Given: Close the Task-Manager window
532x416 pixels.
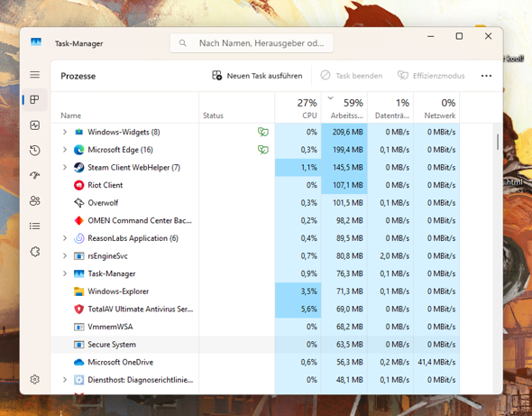Looking at the screenshot, I should 488,36.
